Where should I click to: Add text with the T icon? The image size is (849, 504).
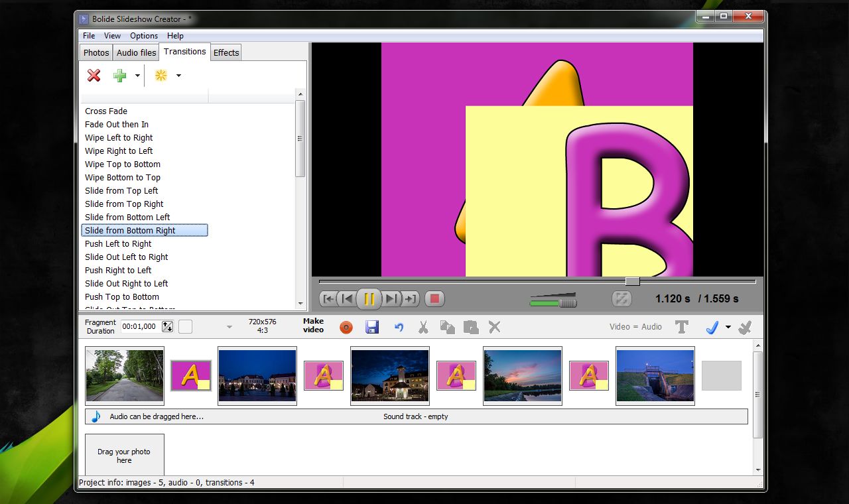681,327
